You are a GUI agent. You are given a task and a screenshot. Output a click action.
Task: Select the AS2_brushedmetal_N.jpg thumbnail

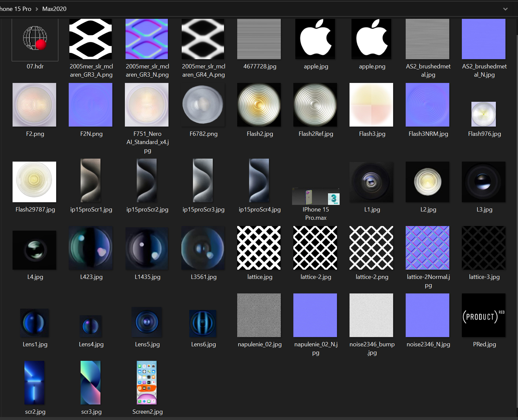pyautogui.click(x=484, y=39)
